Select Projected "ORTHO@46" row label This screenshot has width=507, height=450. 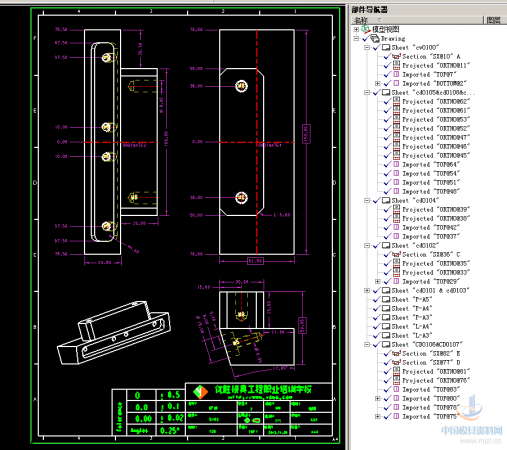click(436, 146)
